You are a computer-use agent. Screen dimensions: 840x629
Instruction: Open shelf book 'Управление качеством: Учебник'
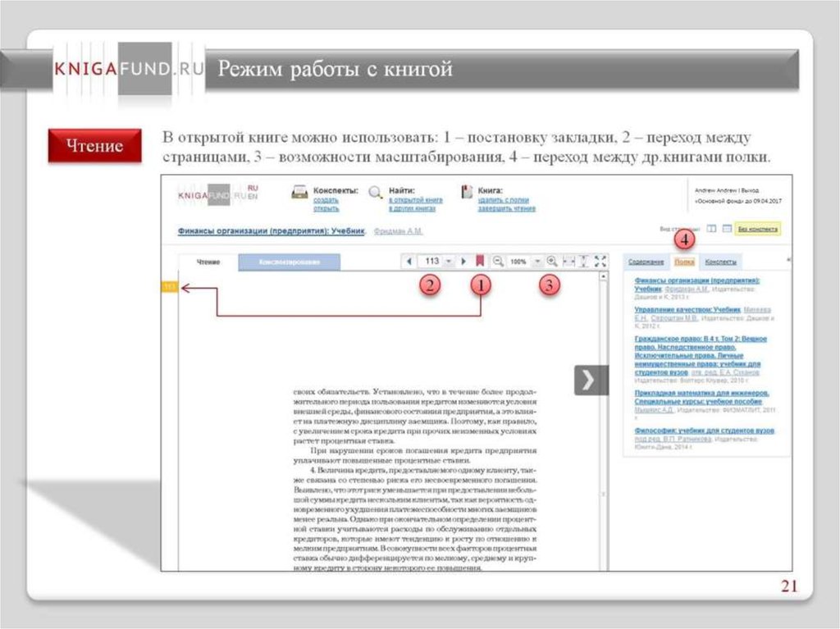(687, 310)
